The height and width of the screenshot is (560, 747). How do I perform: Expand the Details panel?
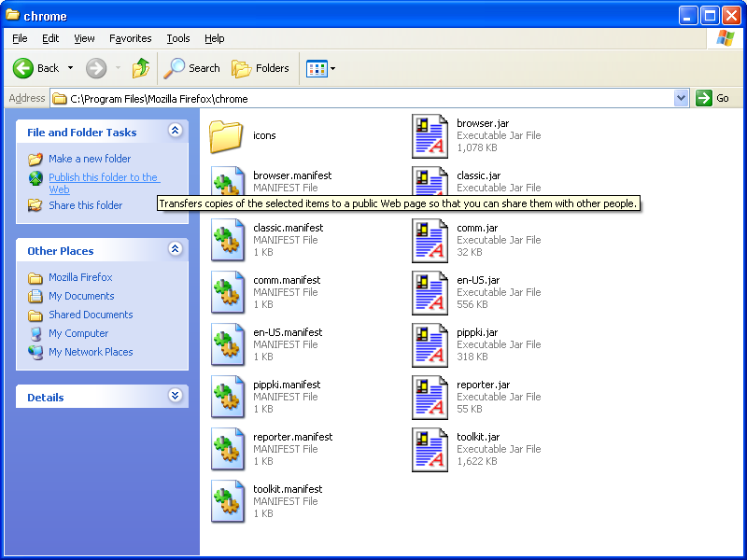(175, 396)
